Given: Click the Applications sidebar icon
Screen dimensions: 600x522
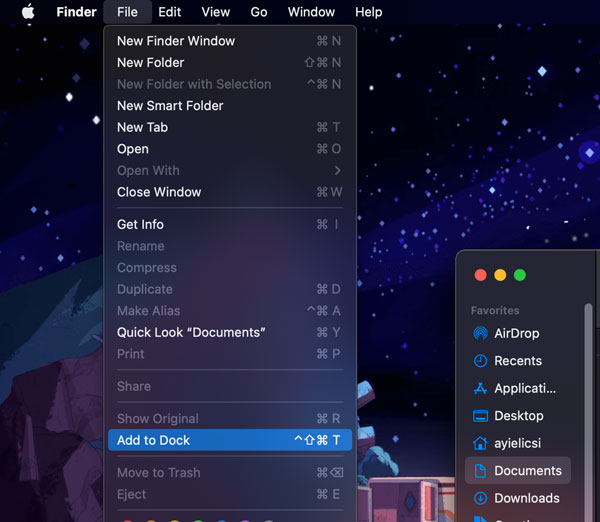Looking at the screenshot, I should 480,388.
